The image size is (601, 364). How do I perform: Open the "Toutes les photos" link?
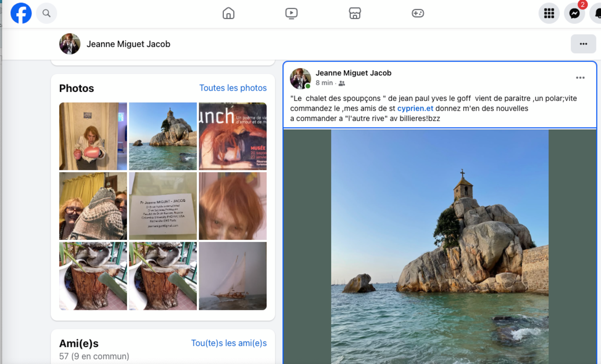coord(233,88)
